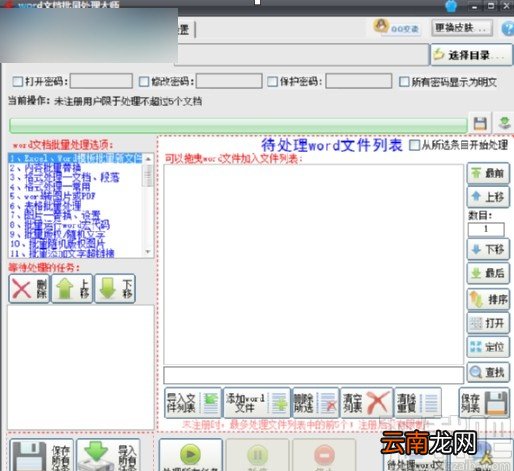
Task: Click the 最后 move-to-bottom button
Action: click(488, 273)
